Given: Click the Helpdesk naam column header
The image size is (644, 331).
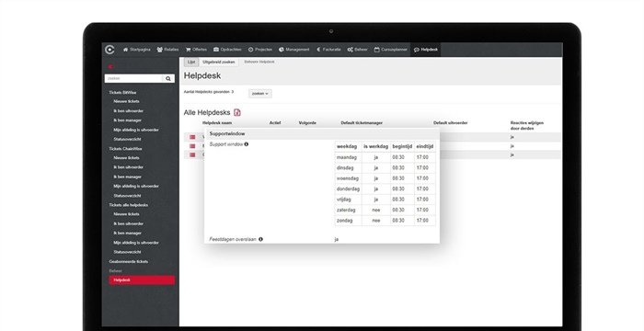Looking at the screenshot, I should coord(217,123).
